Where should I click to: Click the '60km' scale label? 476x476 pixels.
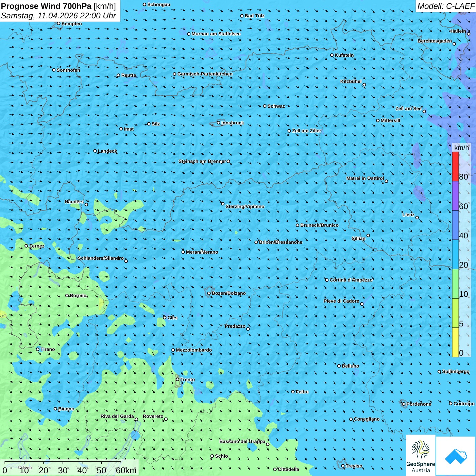[126, 470]
